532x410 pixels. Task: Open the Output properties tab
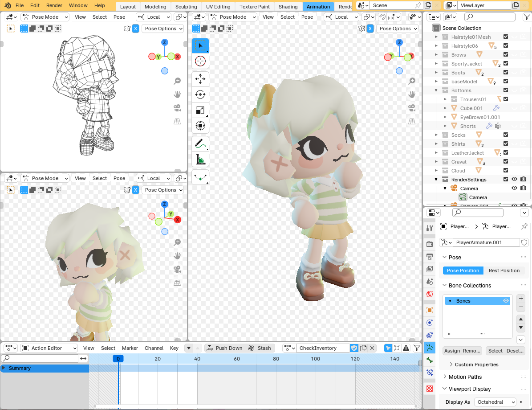point(430,256)
